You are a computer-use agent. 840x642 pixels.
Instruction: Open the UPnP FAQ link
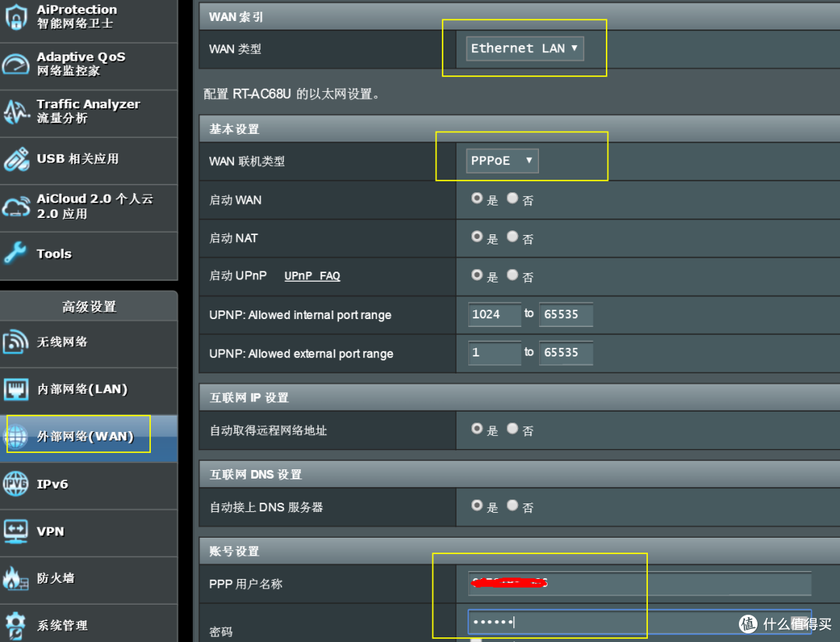coord(312,275)
